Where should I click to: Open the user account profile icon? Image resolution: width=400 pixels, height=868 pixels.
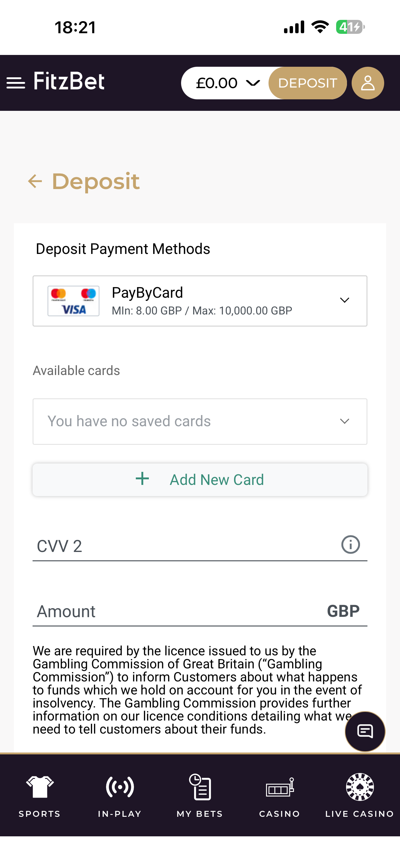coord(368,83)
